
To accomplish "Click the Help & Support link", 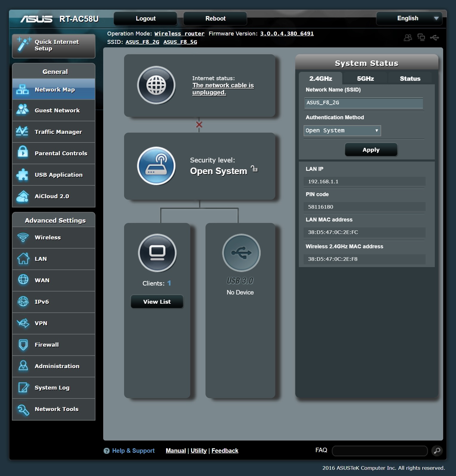I will point(133,451).
